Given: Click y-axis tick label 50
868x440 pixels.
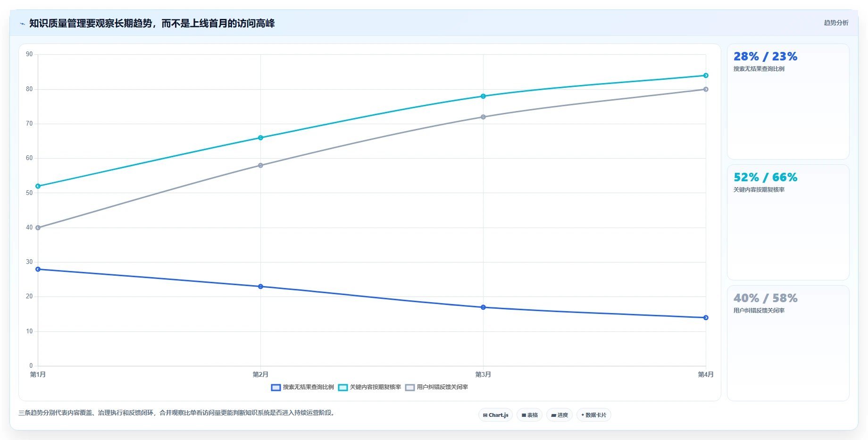Looking at the screenshot, I should pos(29,193).
